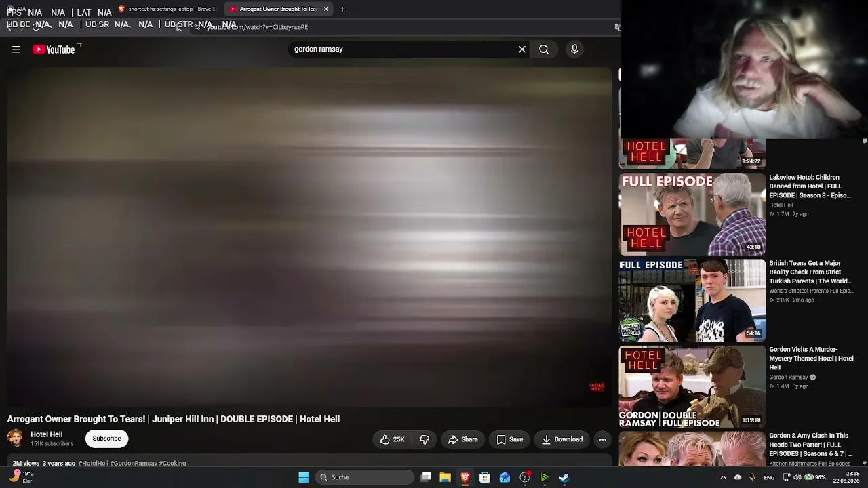Open Windows Start menu
Screen dimensions: 868x488
pyautogui.click(x=304, y=477)
